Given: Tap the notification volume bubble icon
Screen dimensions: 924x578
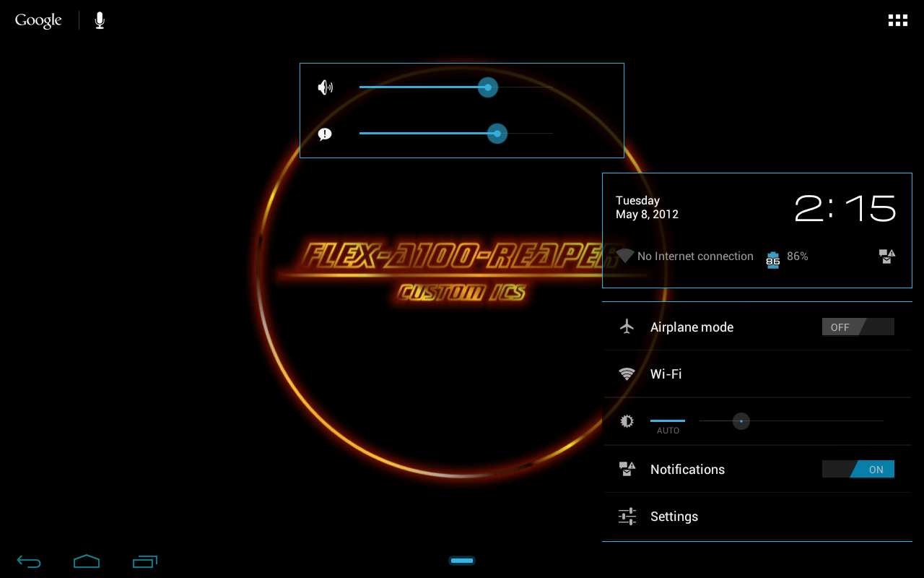Looking at the screenshot, I should click(325, 134).
